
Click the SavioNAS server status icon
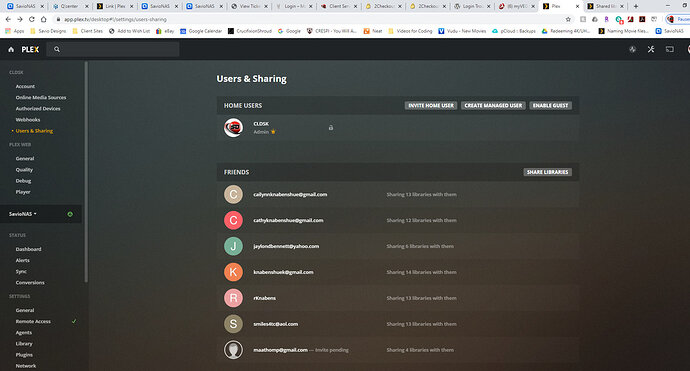(x=70, y=214)
